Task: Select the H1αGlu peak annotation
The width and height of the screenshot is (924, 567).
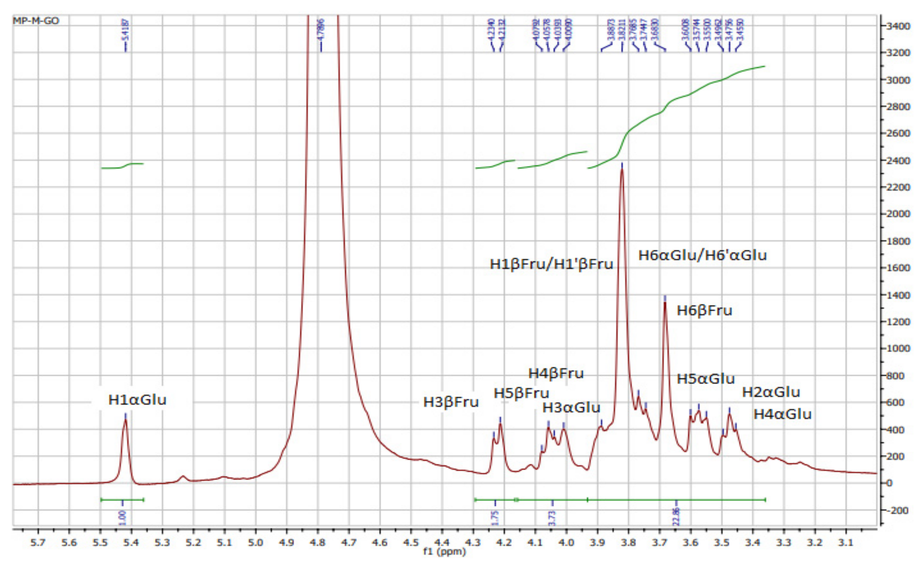Action: (137, 400)
